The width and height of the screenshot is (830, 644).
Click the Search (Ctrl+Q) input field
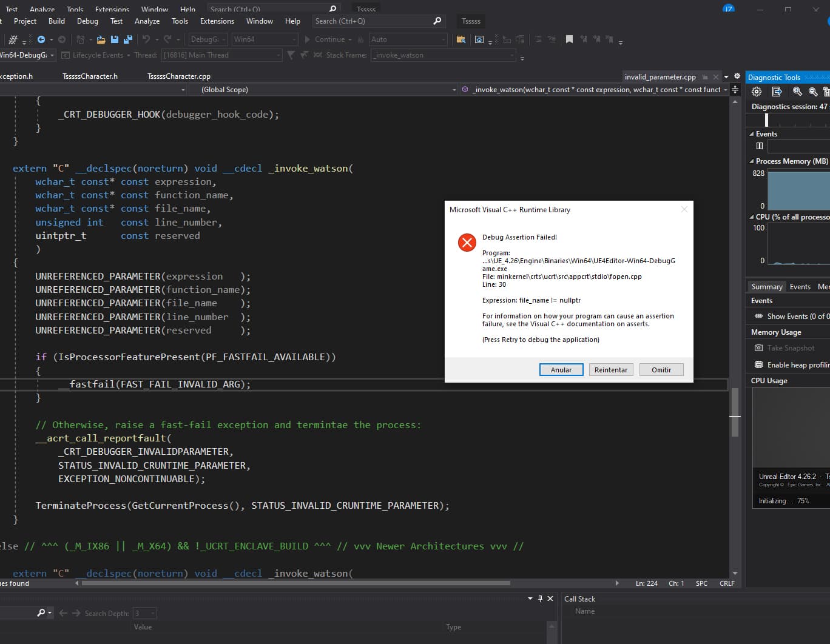371,21
